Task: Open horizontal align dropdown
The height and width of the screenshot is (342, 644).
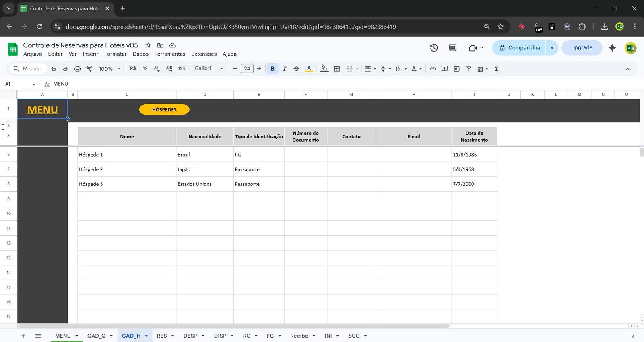Action: point(370,69)
